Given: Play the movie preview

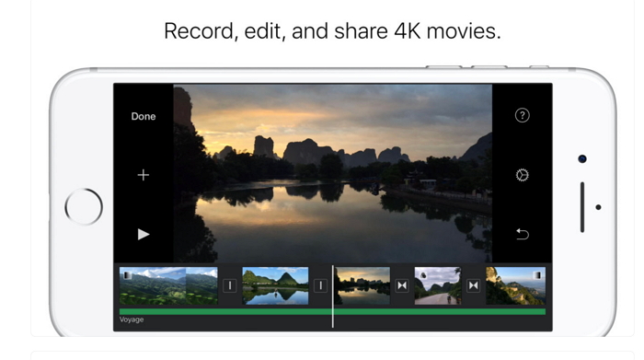Looking at the screenshot, I should (x=143, y=234).
